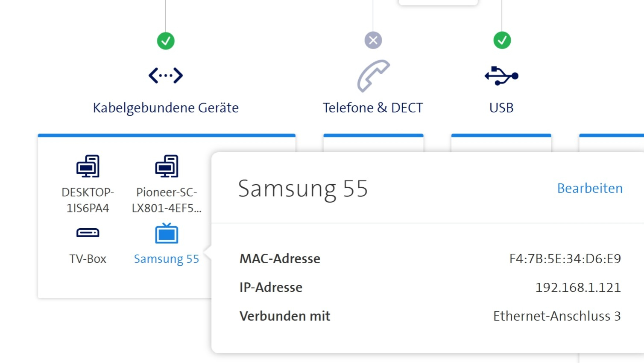Click green checkmark above Kabelgebundene Geräte

[166, 41]
